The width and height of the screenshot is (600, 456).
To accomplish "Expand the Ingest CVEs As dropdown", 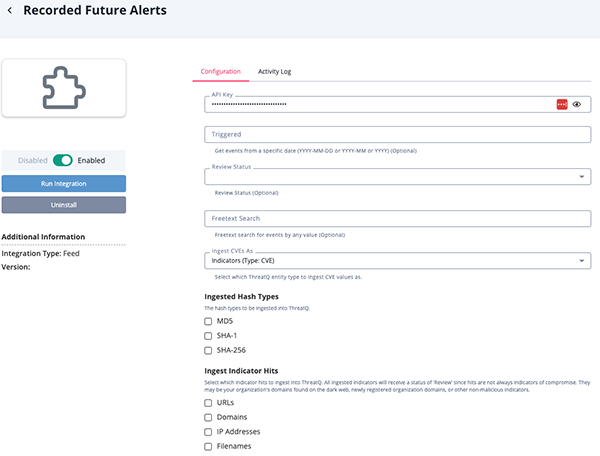I will [397, 261].
